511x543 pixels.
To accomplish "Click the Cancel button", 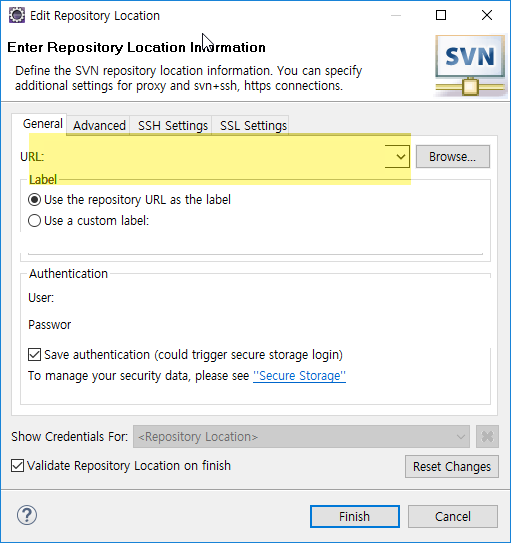I will point(453,516).
